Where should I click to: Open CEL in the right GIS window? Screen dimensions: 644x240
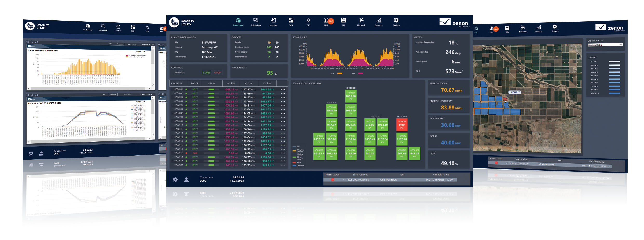[x=507, y=29]
